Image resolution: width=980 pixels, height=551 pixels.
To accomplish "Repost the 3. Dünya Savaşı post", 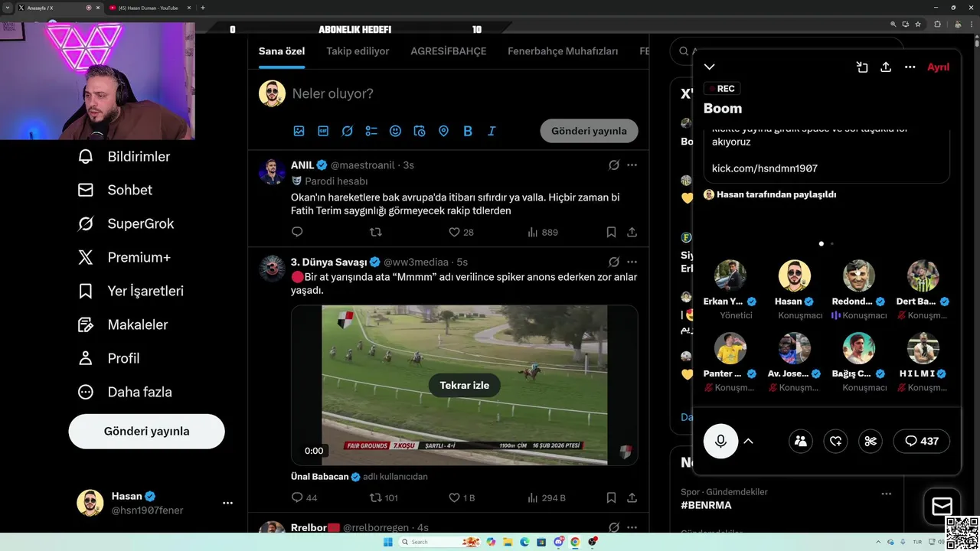I will 384,497.
